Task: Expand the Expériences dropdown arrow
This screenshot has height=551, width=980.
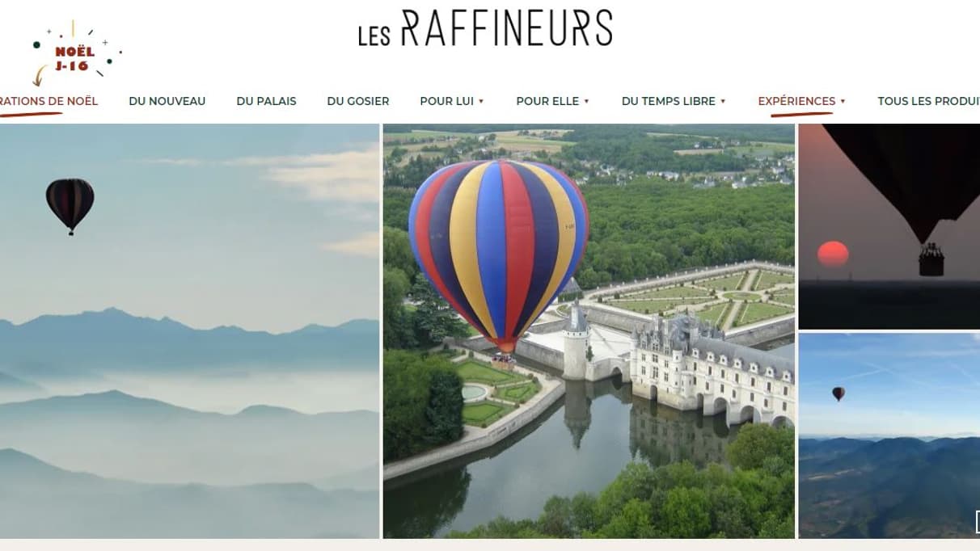Action: [843, 102]
